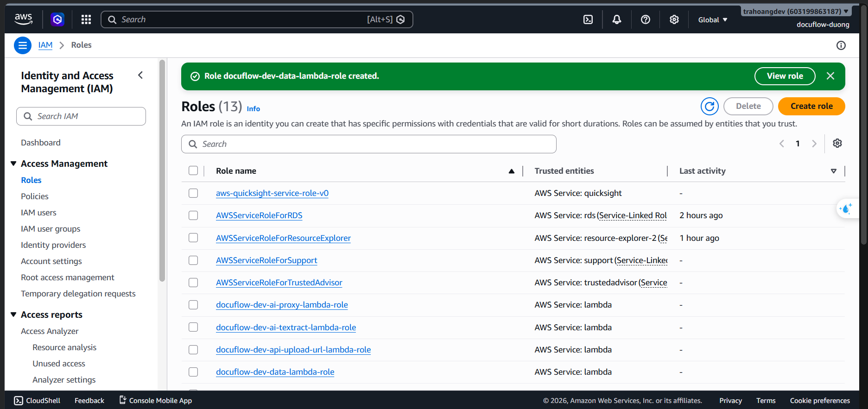Check the AWSServiceRoleForTrustedAdvisor row

[193, 283]
